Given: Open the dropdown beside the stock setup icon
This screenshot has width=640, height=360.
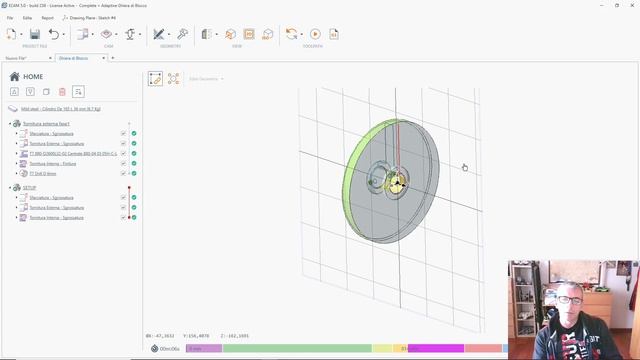Looking at the screenshot, I should (93, 34).
